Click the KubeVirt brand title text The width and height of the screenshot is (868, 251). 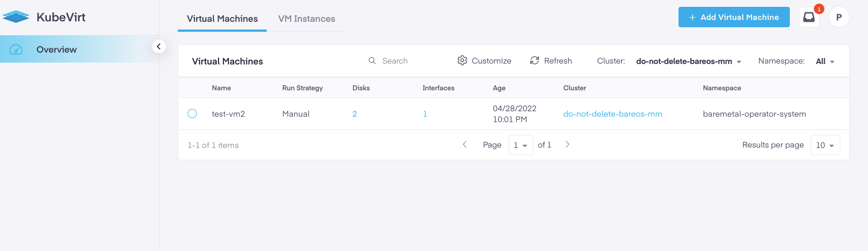click(61, 17)
